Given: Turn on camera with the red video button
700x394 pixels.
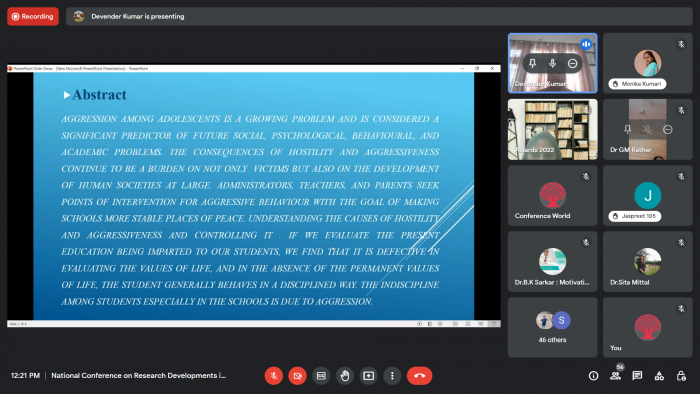Looking at the screenshot, I should (x=297, y=376).
